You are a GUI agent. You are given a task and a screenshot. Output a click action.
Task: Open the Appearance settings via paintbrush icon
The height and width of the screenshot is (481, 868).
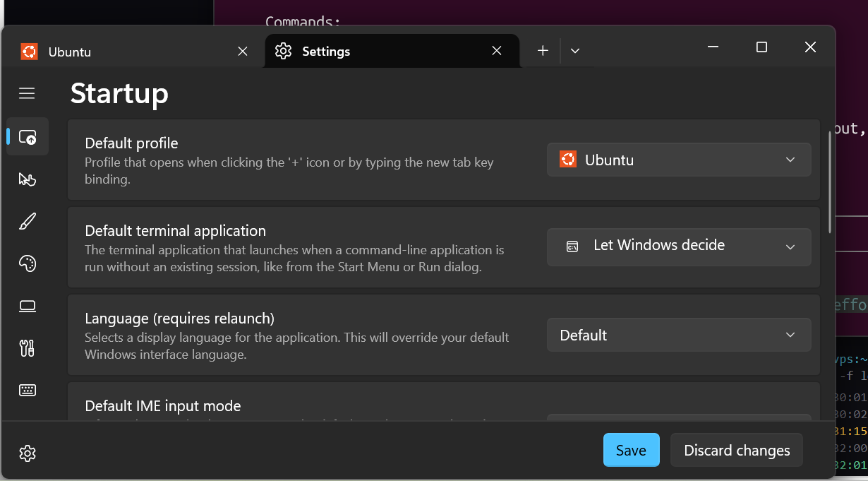(x=27, y=221)
